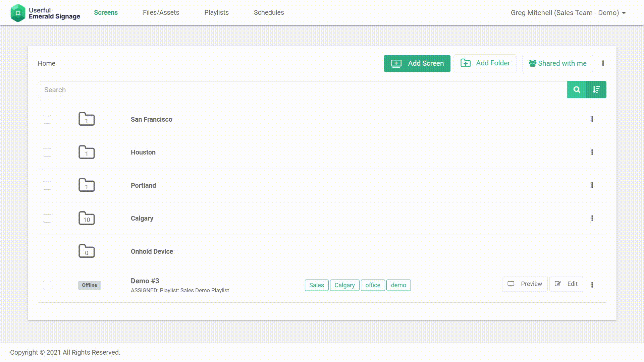Click the Add Screen button
Screen dimensions: 644x362
click(417, 63)
